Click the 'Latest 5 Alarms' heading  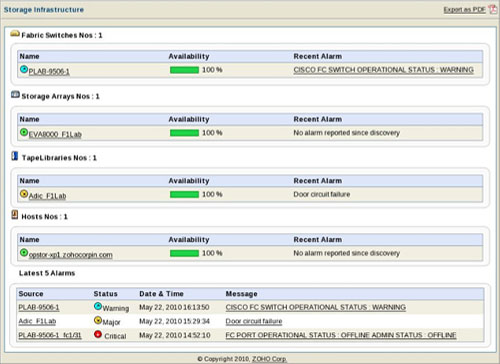coord(47,273)
